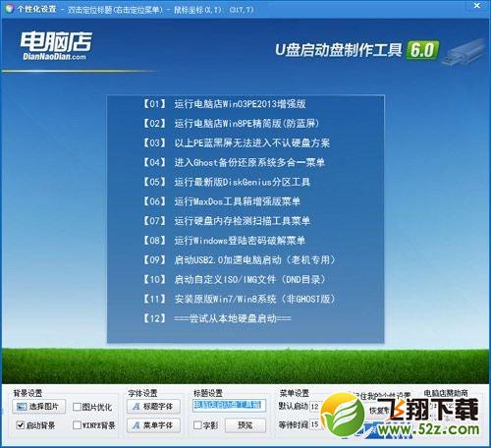The width and height of the screenshot is (491, 448).
Task: Click the picture icon on 选择图片 button
Action: tap(22, 407)
